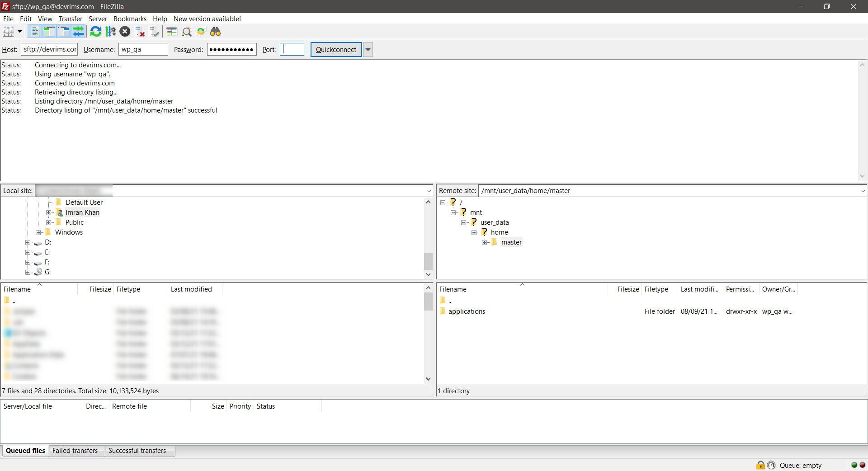Viewport: 868px width, 471px height.
Task: Toggle transfer queue display
Action: (79, 32)
